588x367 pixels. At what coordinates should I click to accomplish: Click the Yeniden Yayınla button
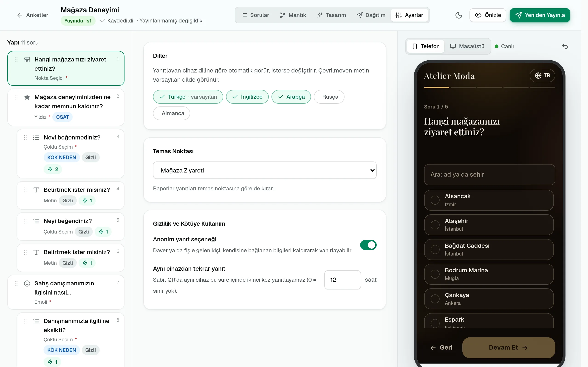[x=540, y=15]
